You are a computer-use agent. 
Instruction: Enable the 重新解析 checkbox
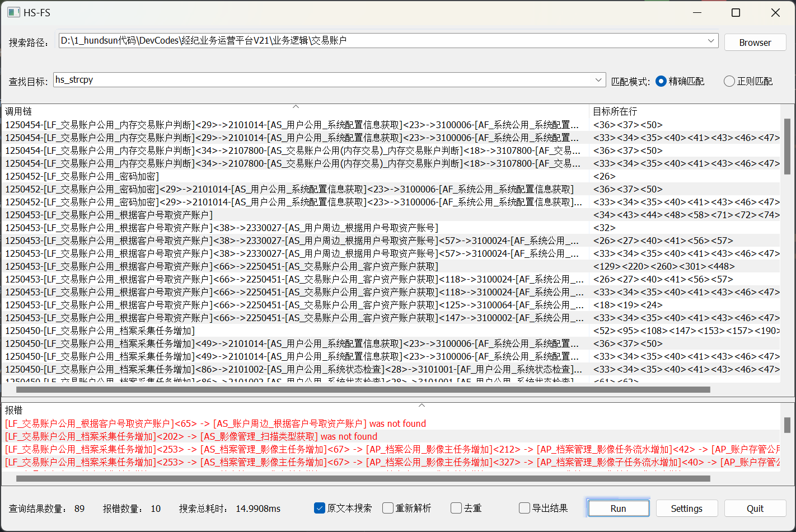[388, 508]
